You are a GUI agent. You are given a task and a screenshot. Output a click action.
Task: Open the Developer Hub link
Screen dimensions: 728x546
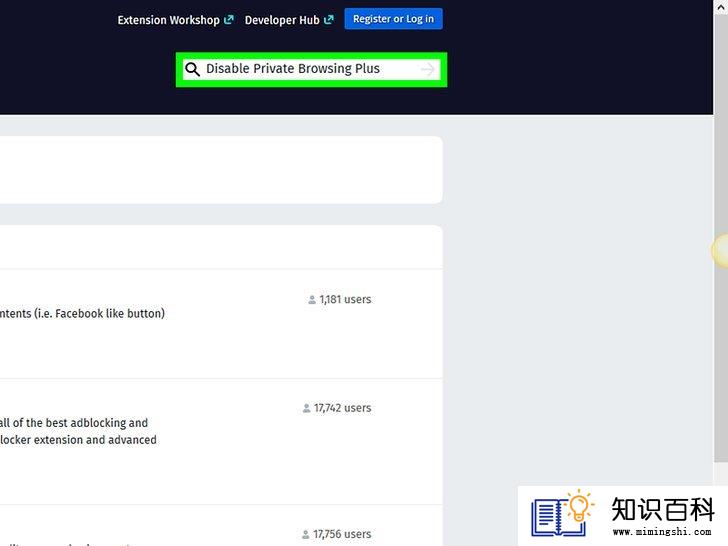tap(289, 20)
